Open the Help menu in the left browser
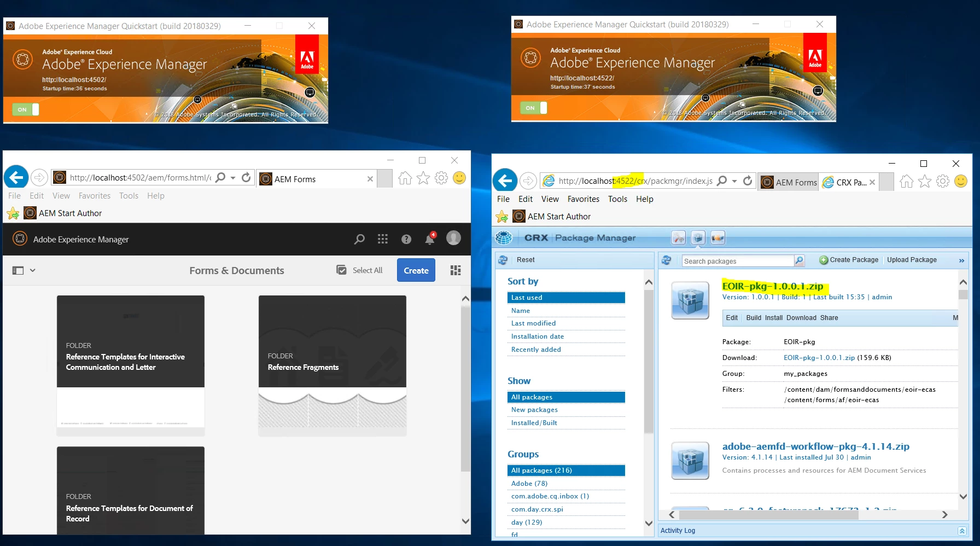Screen dimensions: 980x546 pos(156,196)
